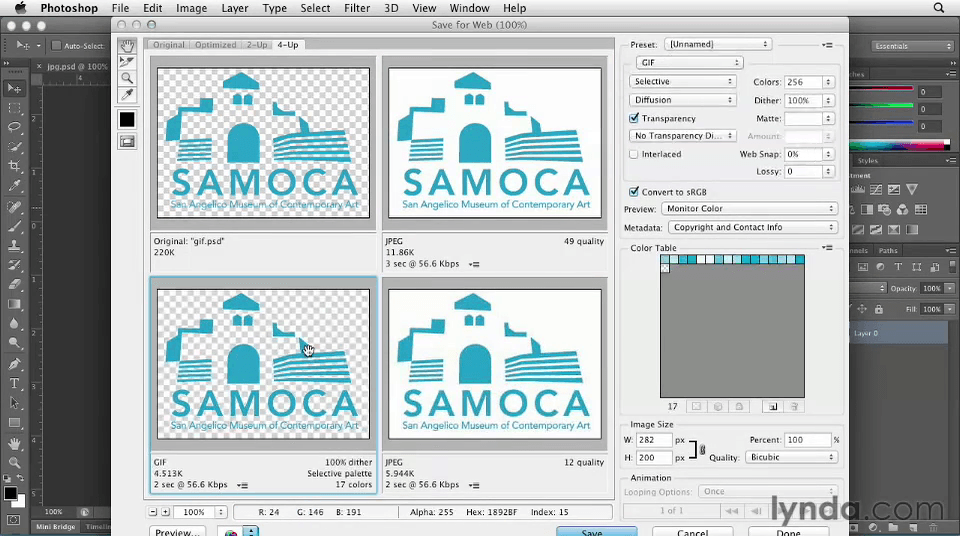The height and width of the screenshot is (536, 960).
Task: Select the Eraser tool
Action: (x=14, y=284)
